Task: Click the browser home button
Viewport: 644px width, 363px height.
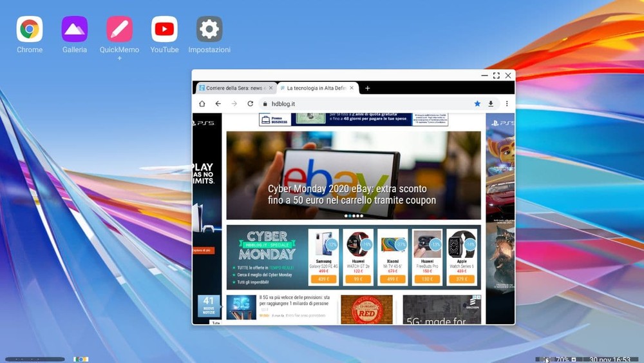Action: [202, 104]
